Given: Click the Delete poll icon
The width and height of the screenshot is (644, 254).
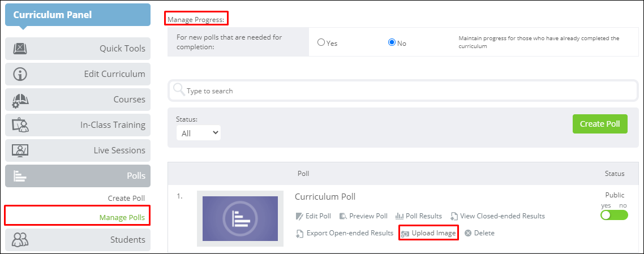Looking at the screenshot, I should pos(468,233).
